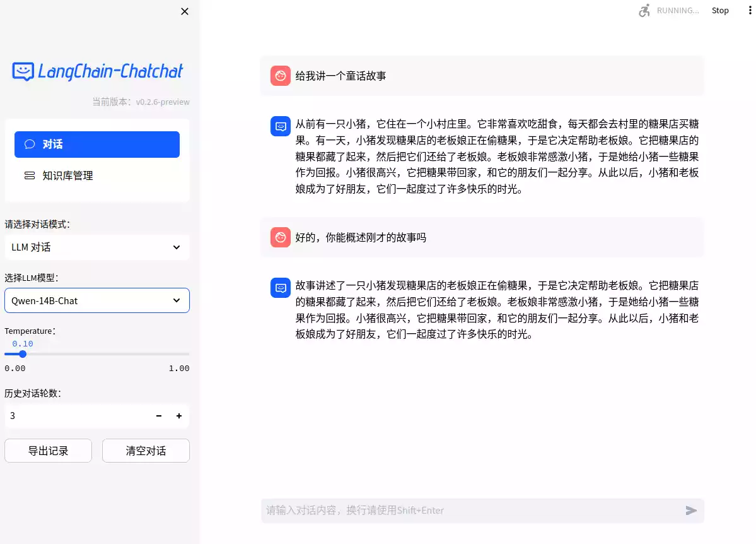Focus the chat message input box

(x=470, y=511)
